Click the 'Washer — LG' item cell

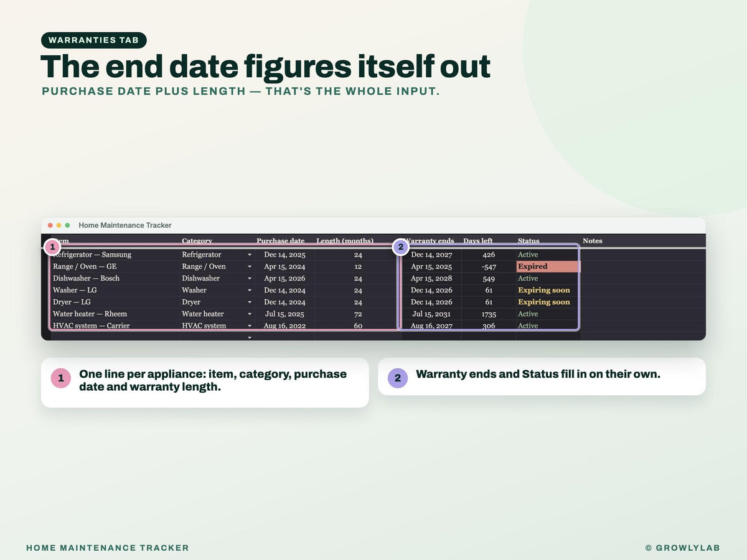(116, 290)
